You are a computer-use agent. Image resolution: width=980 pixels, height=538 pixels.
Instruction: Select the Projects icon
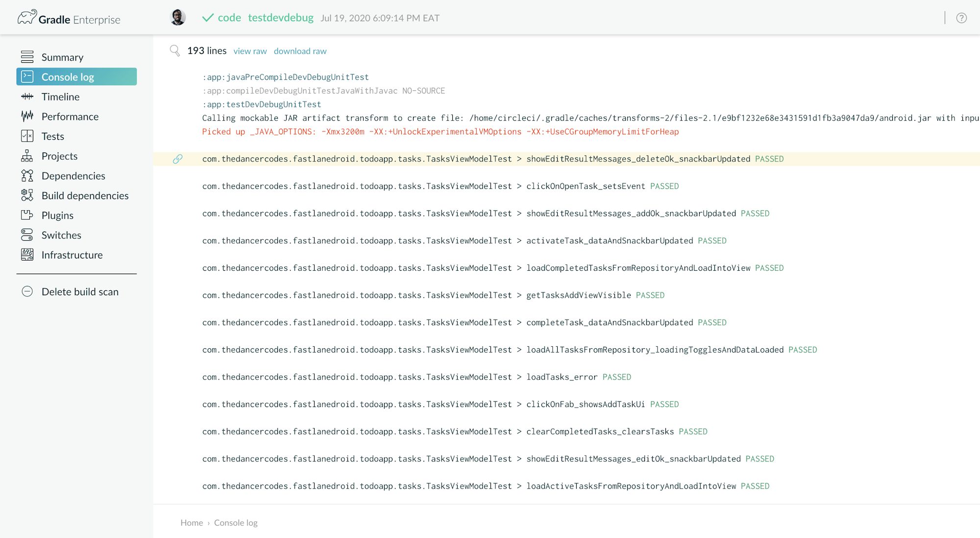(x=27, y=156)
